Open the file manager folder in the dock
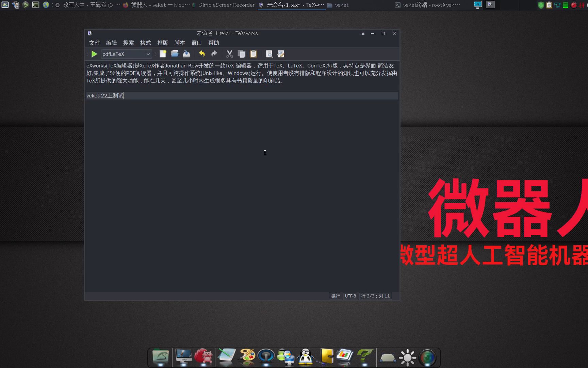Image resolution: width=588 pixels, height=368 pixels. coord(160,357)
